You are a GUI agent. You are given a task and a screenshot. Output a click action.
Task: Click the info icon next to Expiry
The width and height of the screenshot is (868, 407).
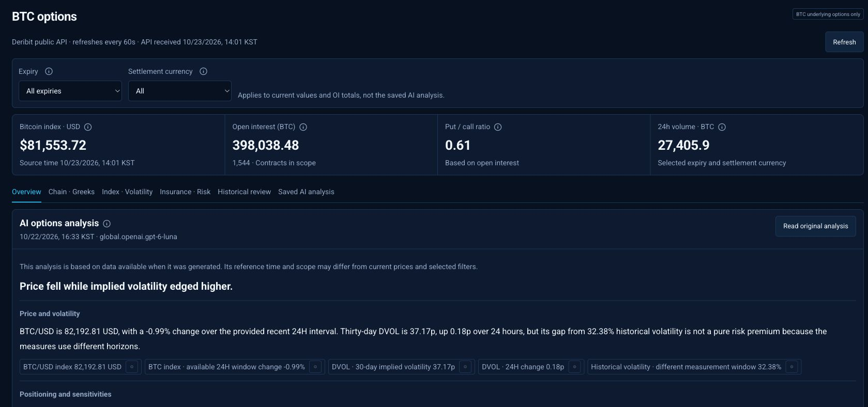(49, 71)
